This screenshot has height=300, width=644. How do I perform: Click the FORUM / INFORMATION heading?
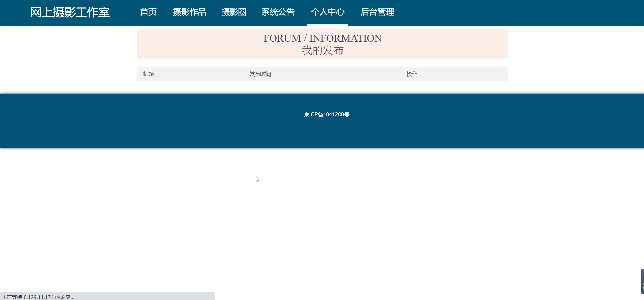coord(323,38)
